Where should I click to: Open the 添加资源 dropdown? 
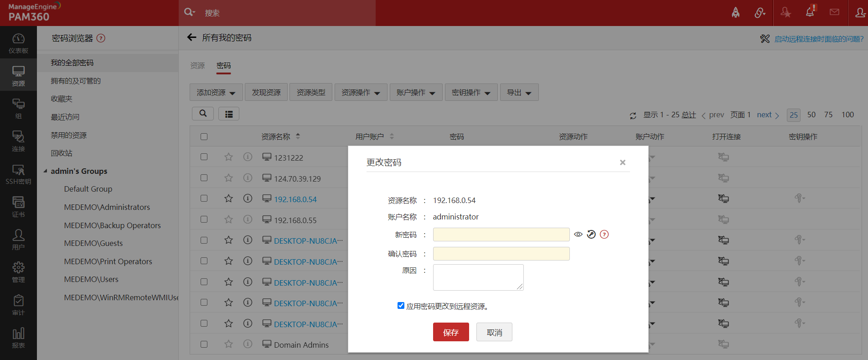pos(216,92)
